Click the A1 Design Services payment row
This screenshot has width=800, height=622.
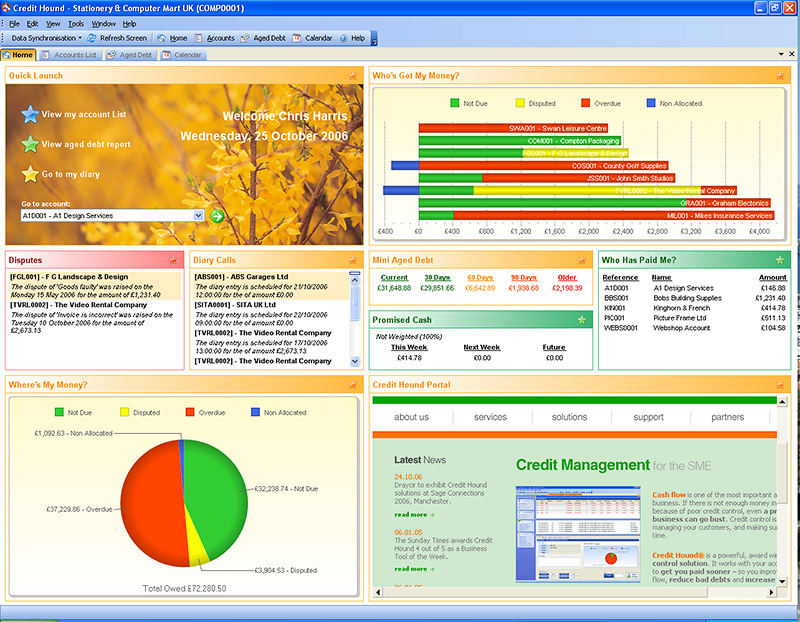(694, 288)
